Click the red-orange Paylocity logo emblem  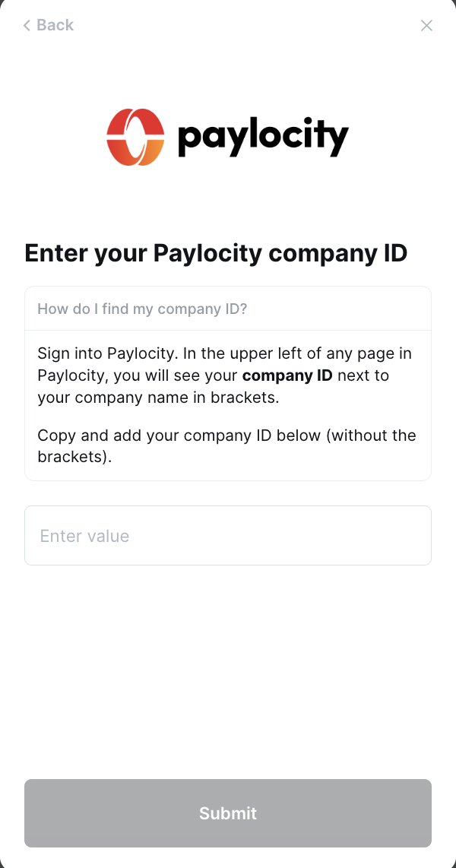tap(135, 137)
